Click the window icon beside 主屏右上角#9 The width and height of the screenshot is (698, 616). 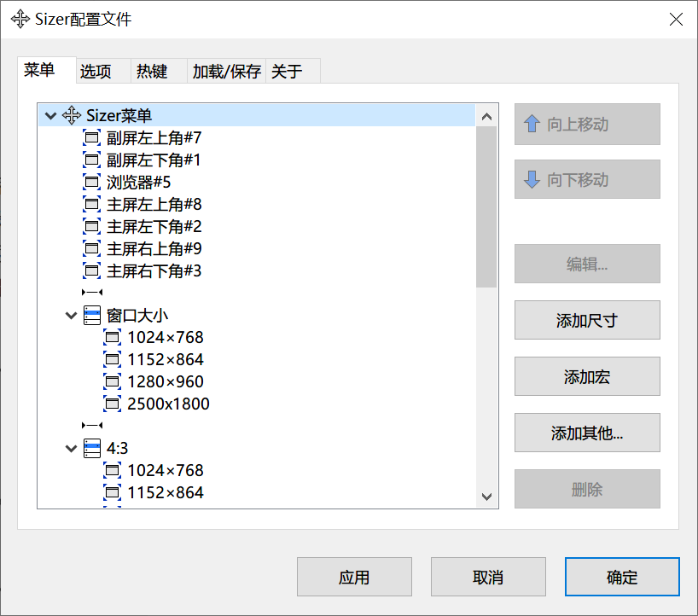point(91,248)
